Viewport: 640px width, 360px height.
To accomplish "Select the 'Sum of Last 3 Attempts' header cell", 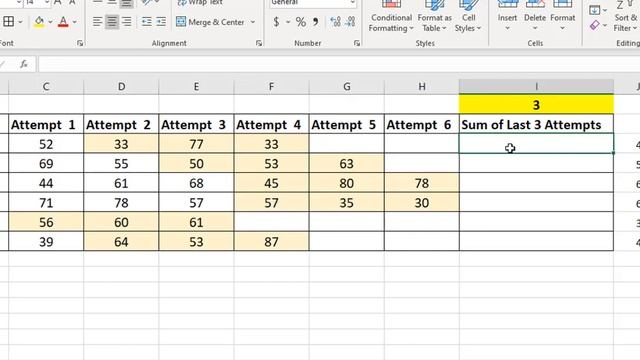I will point(536,124).
